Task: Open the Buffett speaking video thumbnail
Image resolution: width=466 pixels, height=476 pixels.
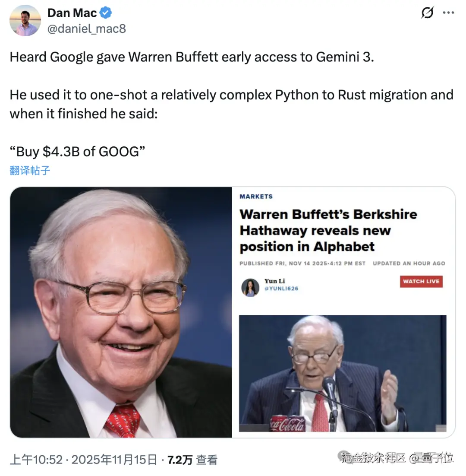Action: click(x=343, y=373)
